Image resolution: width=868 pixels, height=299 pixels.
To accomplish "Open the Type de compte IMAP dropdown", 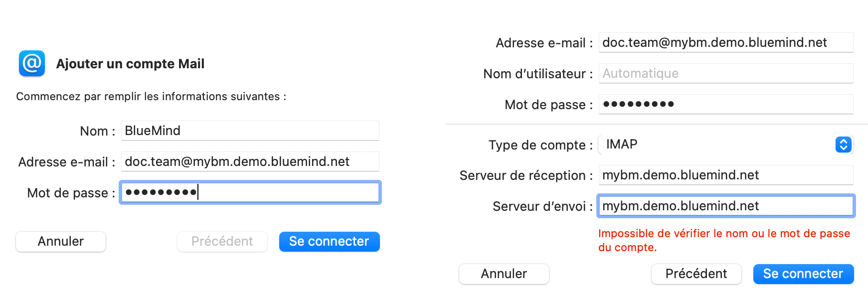I will coord(718,145).
